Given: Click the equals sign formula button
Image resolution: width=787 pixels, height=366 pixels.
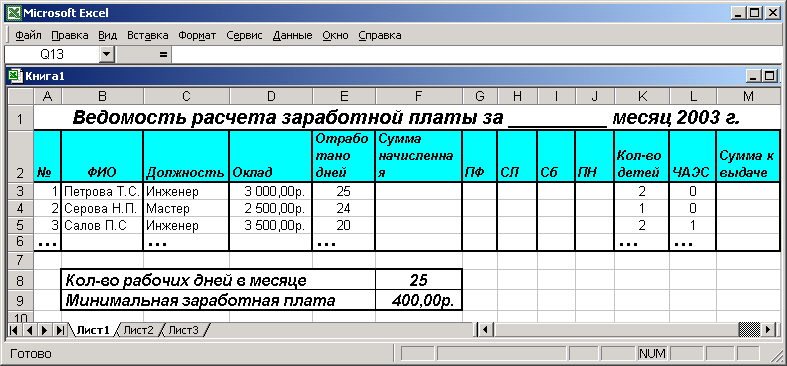Looking at the screenshot, I should point(163,54).
